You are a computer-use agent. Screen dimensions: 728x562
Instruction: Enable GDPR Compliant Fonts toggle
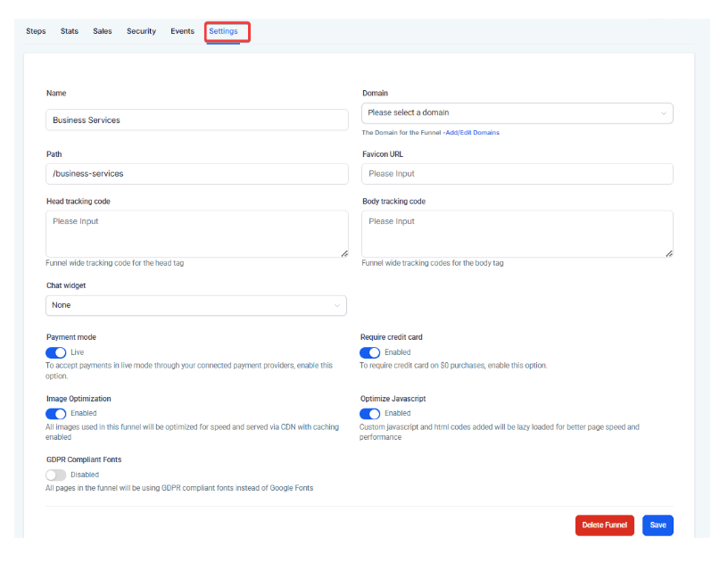[56, 475]
